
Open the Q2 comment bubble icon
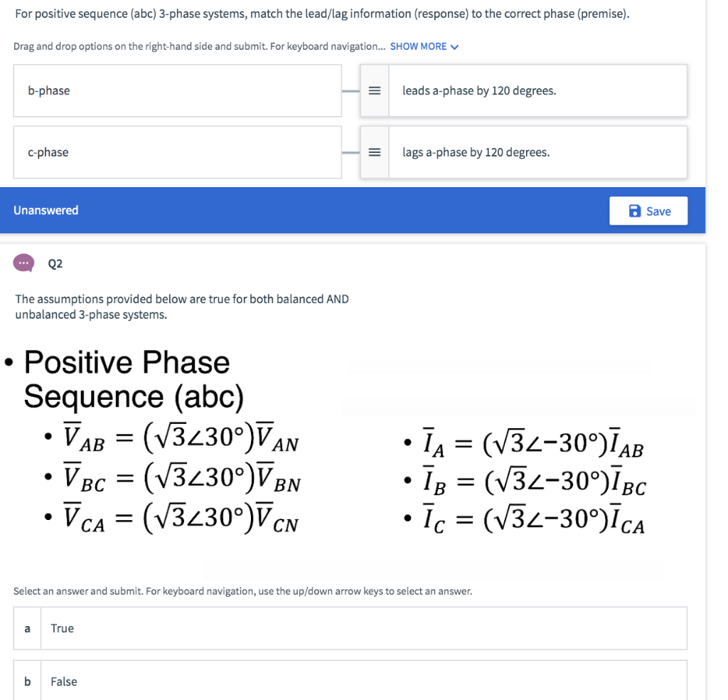[x=23, y=262]
